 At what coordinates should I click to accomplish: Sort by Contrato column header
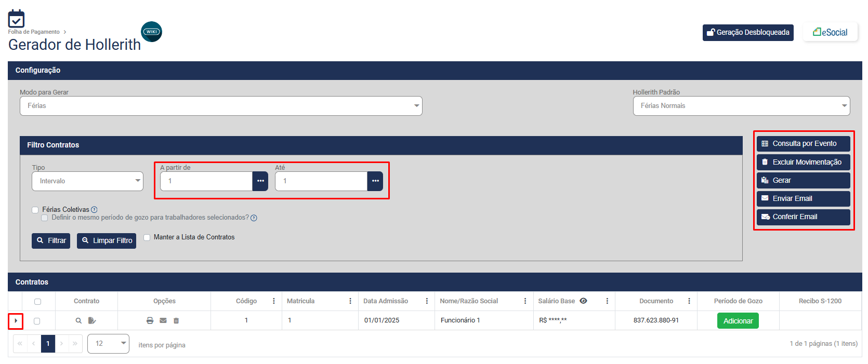coord(86,301)
